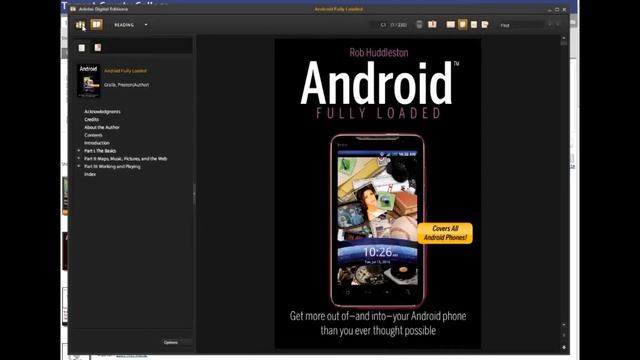The height and width of the screenshot is (360, 640).
Task: Select the highlighted fit-page view icon
Action: tap(462, 24)
